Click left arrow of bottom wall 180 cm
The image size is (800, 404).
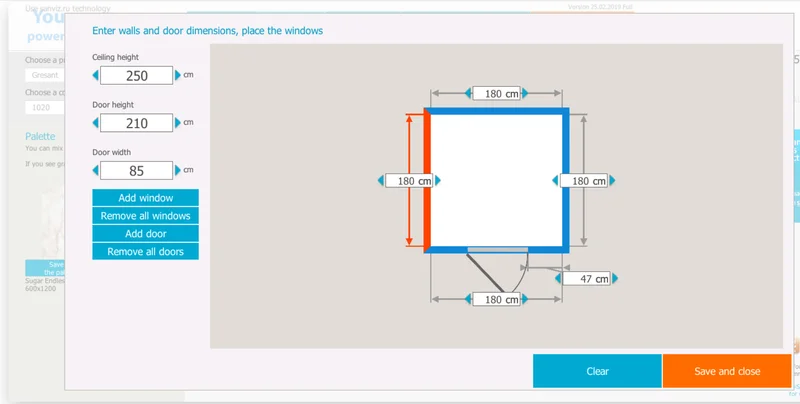(468, 299)
